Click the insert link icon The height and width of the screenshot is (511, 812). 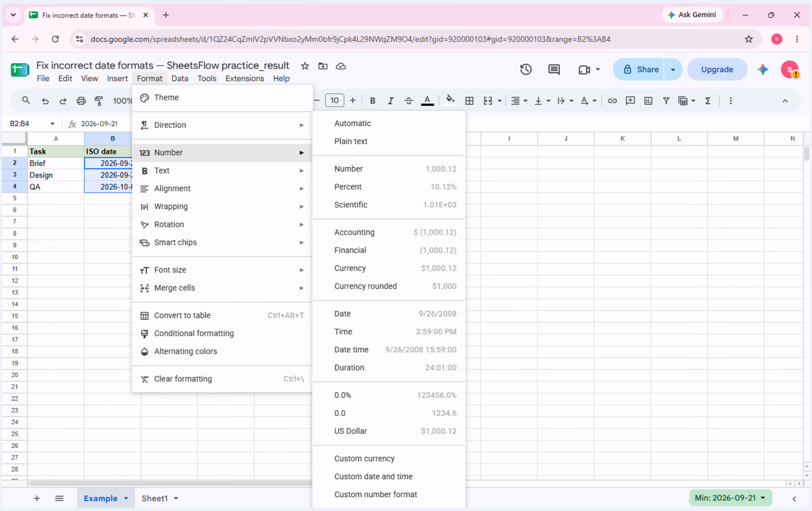click(x=612, y=101)
